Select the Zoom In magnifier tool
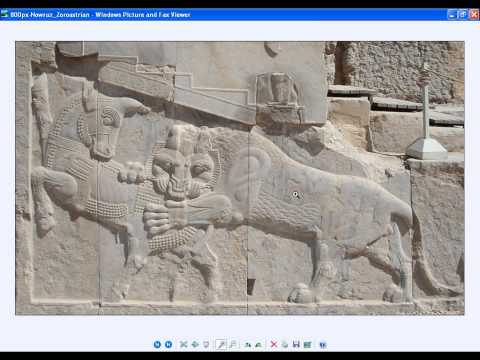Image resolution: width=480 pixels, height=360 pixels. click(x=221, y=344)
